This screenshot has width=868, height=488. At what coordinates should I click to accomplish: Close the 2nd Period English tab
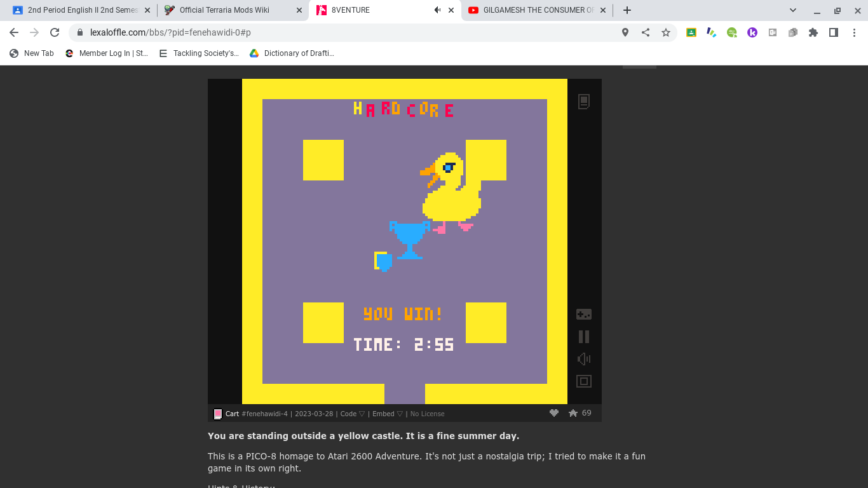[147, 10]
